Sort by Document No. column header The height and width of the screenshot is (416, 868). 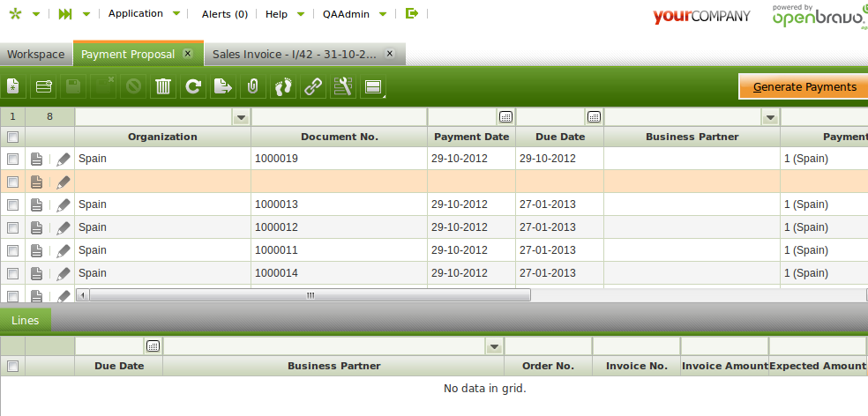point(340,137)
